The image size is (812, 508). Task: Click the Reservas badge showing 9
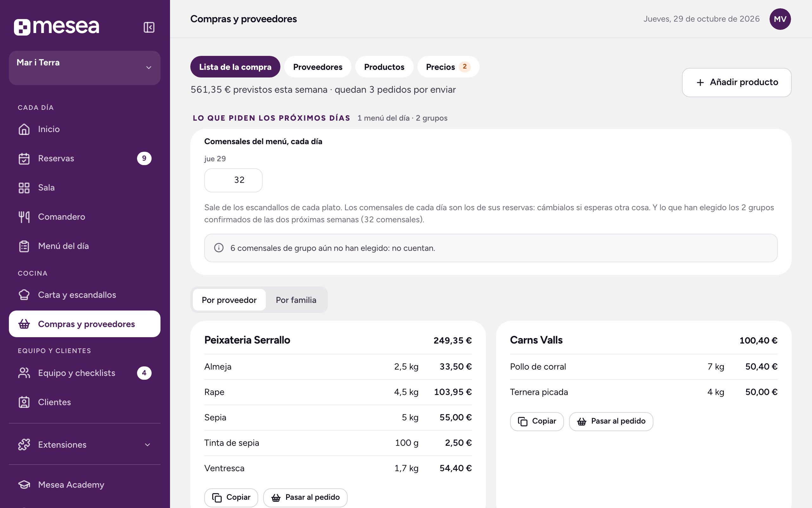pyautogui.click(x=144, y=158)
